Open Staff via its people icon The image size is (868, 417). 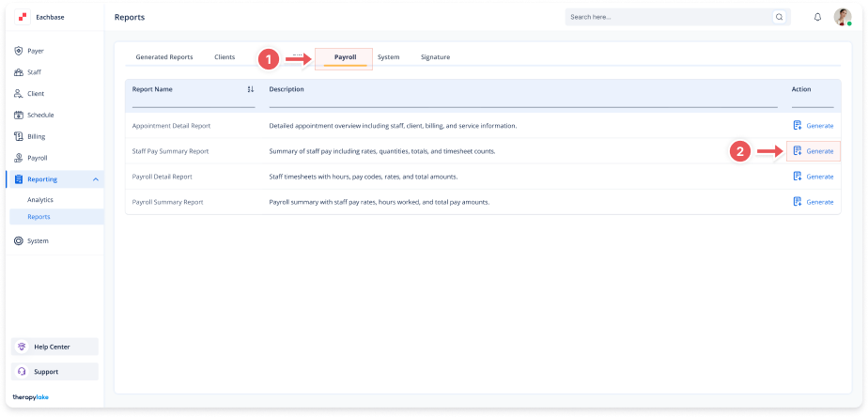click(x=18, y=72)
